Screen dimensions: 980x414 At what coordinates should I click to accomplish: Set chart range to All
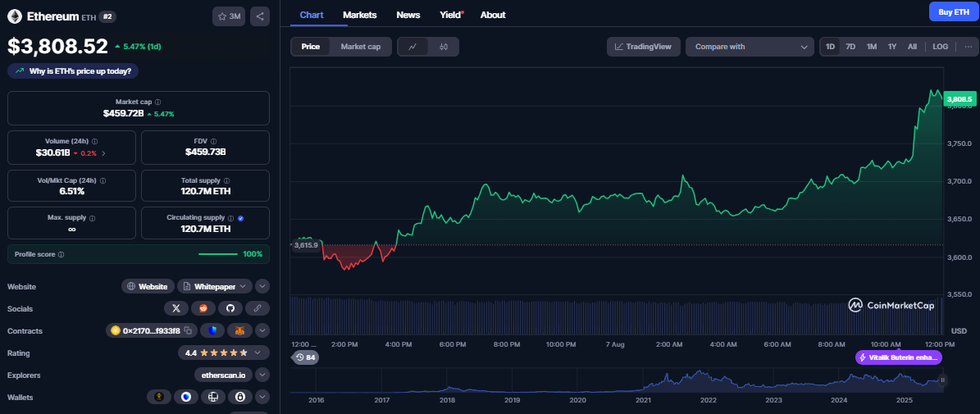click(x=912, y=46)
